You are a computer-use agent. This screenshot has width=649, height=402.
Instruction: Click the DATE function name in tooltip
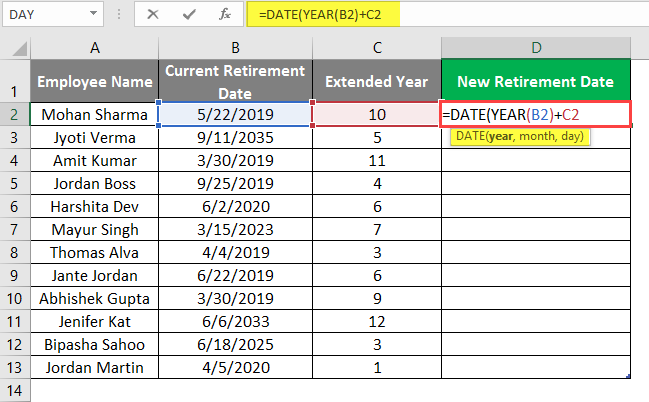(469, 135)
